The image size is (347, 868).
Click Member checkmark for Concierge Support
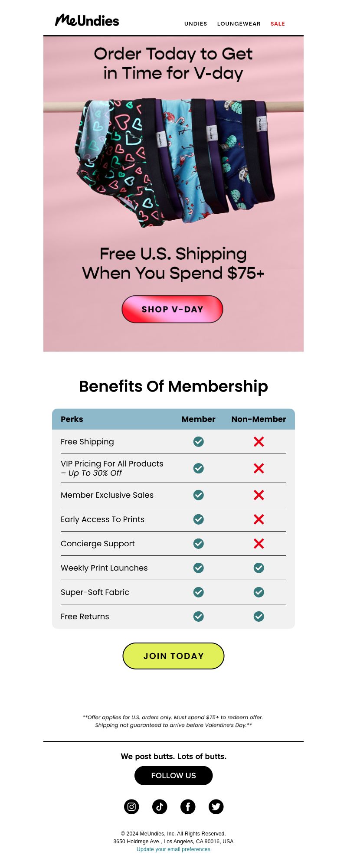point(199,543)
